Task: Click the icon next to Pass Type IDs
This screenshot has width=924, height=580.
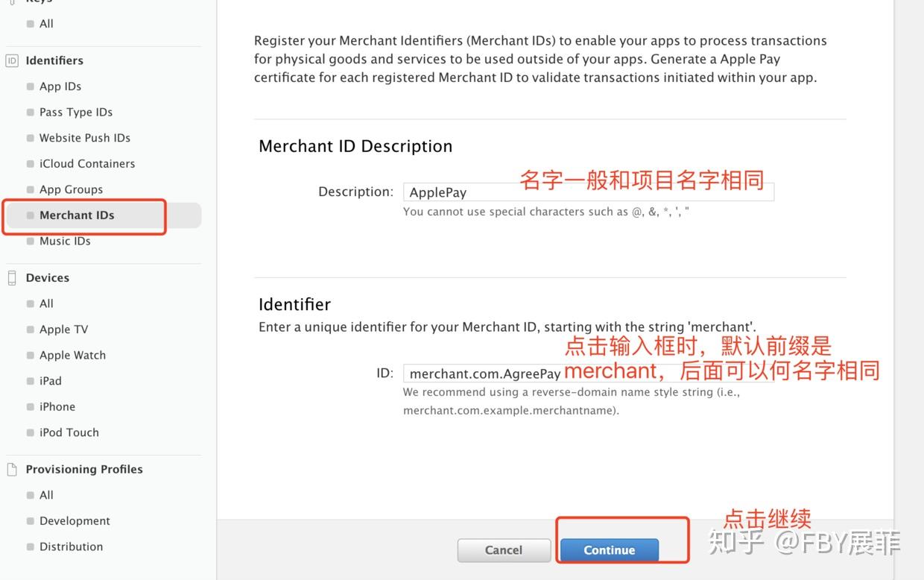Action: pos(31,112)
